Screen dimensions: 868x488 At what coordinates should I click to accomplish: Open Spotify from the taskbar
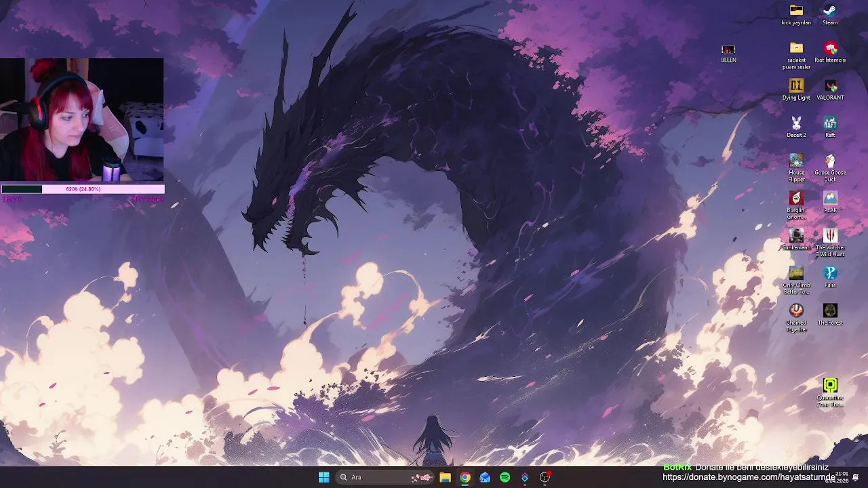click(x=505, y=477)
